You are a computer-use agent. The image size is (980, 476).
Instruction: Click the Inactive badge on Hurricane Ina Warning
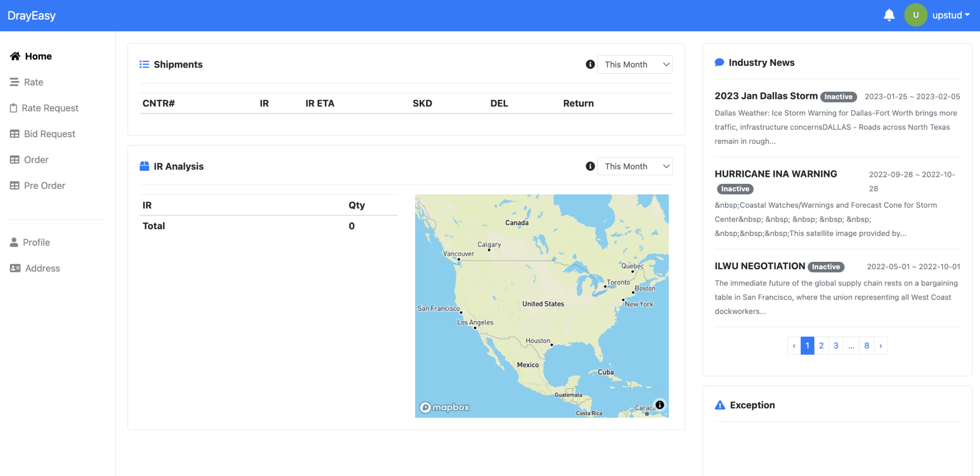click(x=735, y=189)
